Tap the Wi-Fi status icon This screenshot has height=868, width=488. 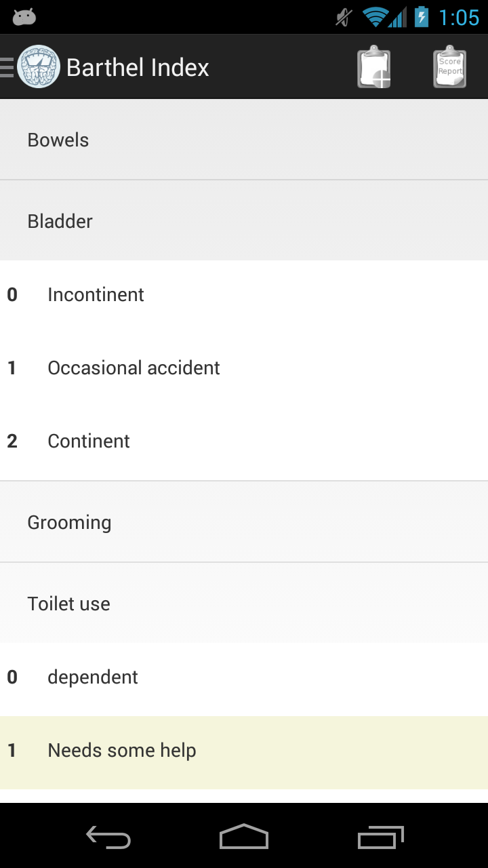[375, 17]
